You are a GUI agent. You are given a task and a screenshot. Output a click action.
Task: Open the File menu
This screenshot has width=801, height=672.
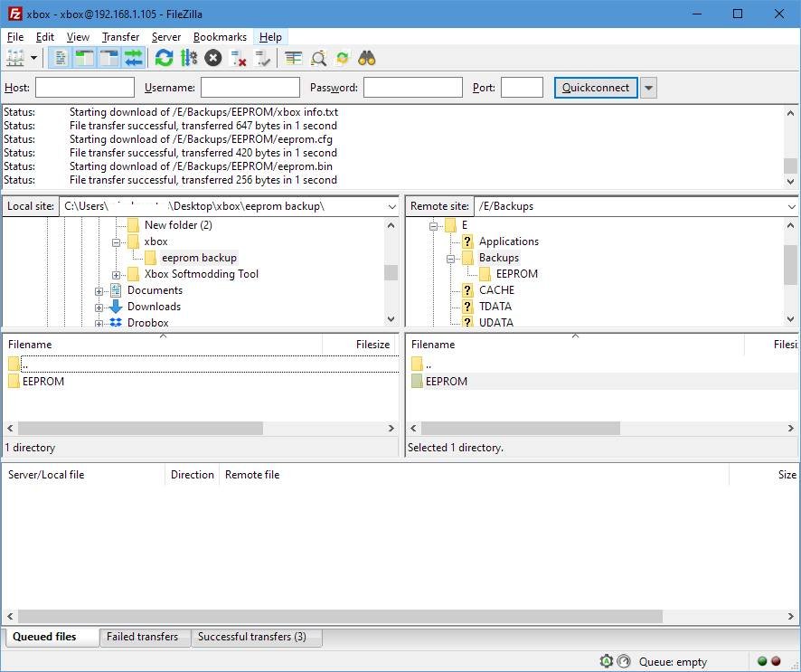click(15, 37)
